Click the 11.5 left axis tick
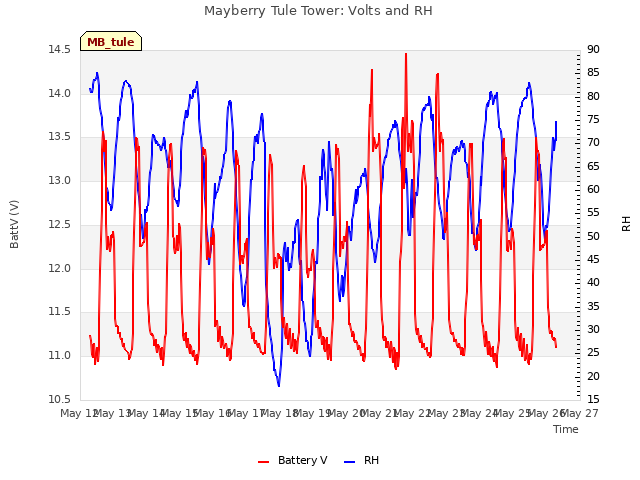Image resolution: width=640 pixels, height=480 pixels. coord(59,312)
